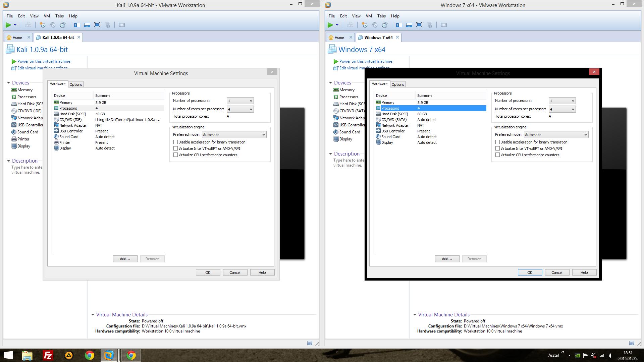Toggle Virtualize CPU performance counters in Kali settings
Image resolution: width=644 pixels, height=362 pixels.
[175, 155]
